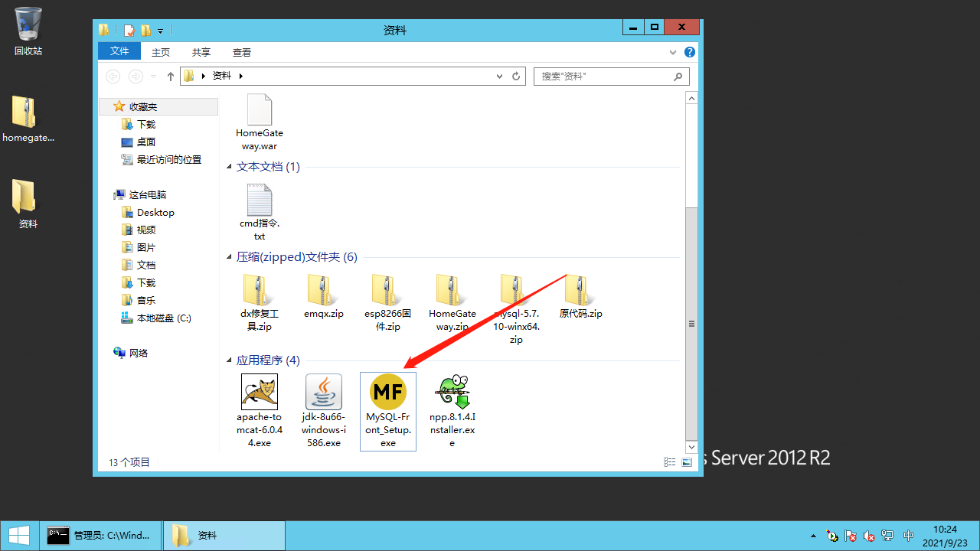This screenshot has height=551, width=980.
Task: Open recent locations dropdown arrow
Action: pyautogui.click(x=153, y=77)
